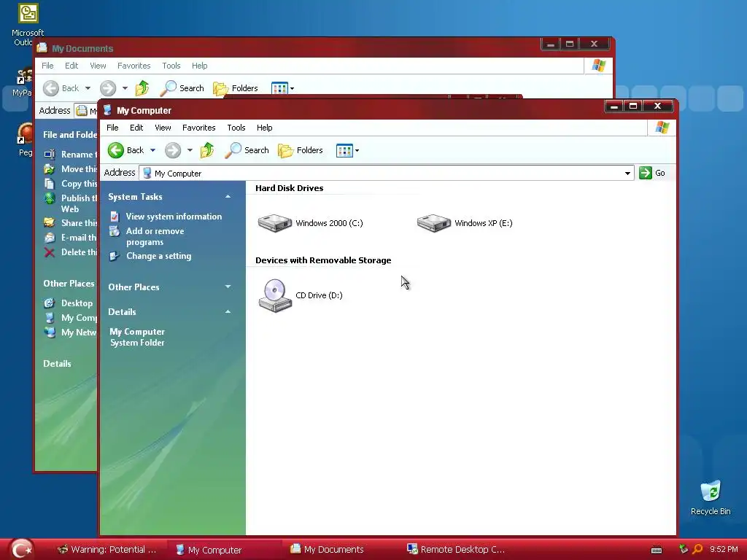Screen dimensions: 747x560
Task: Click the Views icon in My Computer toolbar
Action: (x=344, y=150)
